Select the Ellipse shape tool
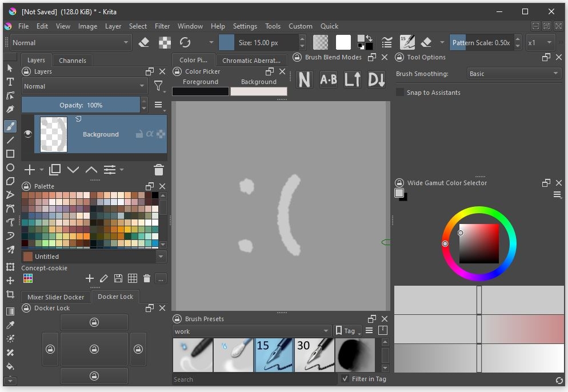Screen dimensions: 568x392 [10, 167]
